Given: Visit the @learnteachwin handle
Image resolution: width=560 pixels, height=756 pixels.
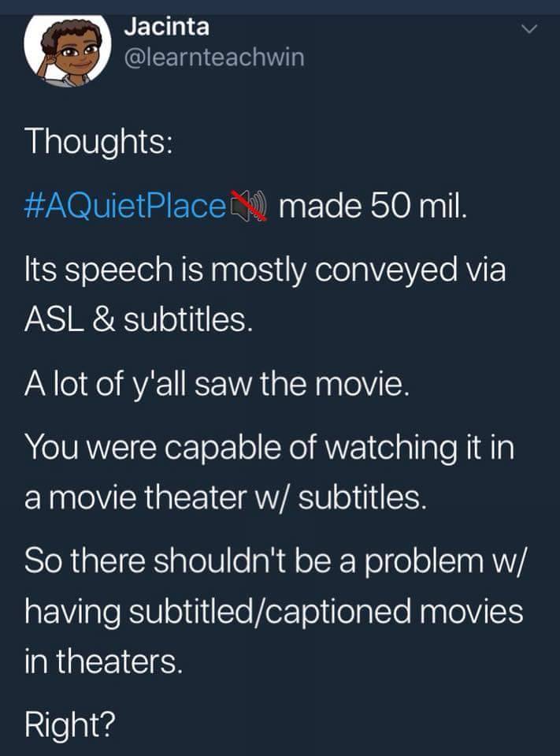Looking at the screenshot, I should click(213, 58).
